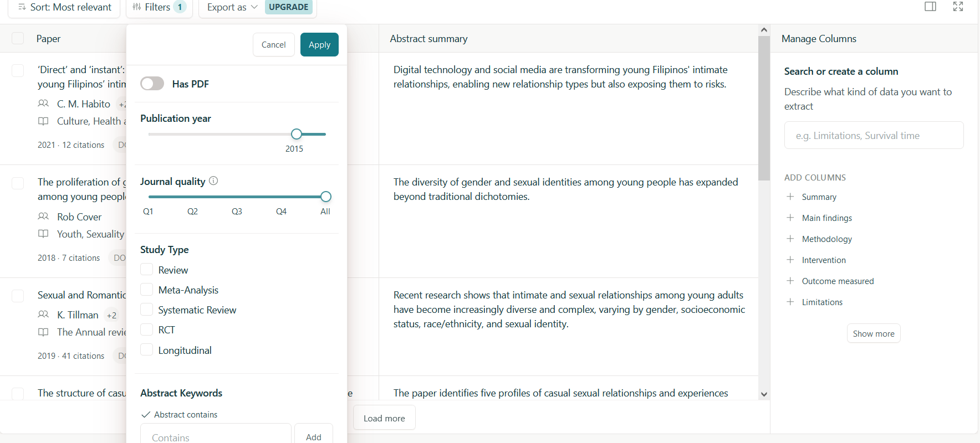
Task: Click the Publication year slider handle
Action: tap(297, 134)
